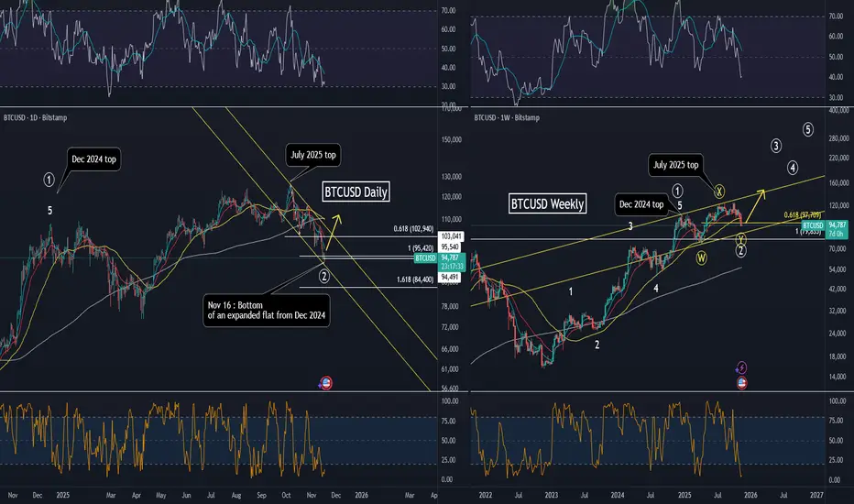Screen dimensions: 854x504
Task: Click the 23:17:33 bar countdown on daily axis
Action: (x=452, y=267)
